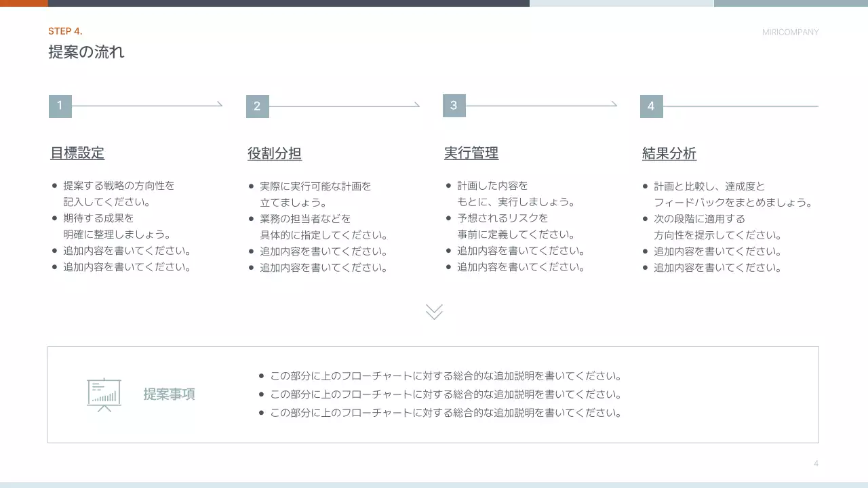Click the orange bar at top left

coord(23,3)
